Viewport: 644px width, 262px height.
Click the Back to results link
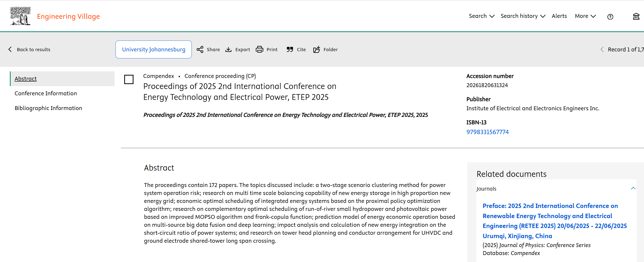[x=34, y=49]
